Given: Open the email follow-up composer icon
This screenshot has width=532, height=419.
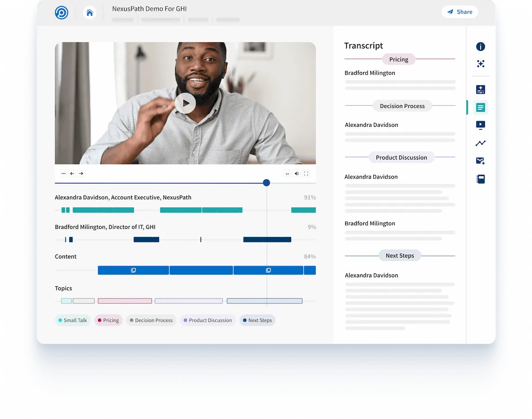Looking at the screenshot, I should coord(480,161).
